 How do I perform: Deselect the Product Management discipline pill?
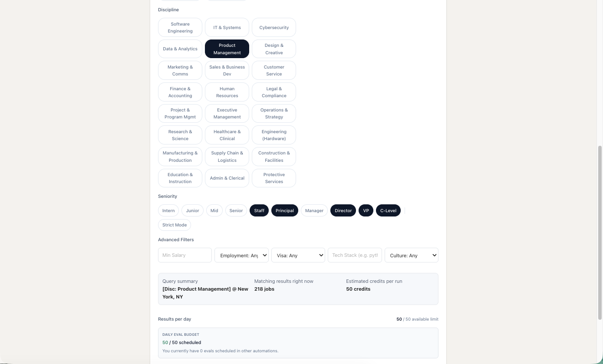(227, 49)
